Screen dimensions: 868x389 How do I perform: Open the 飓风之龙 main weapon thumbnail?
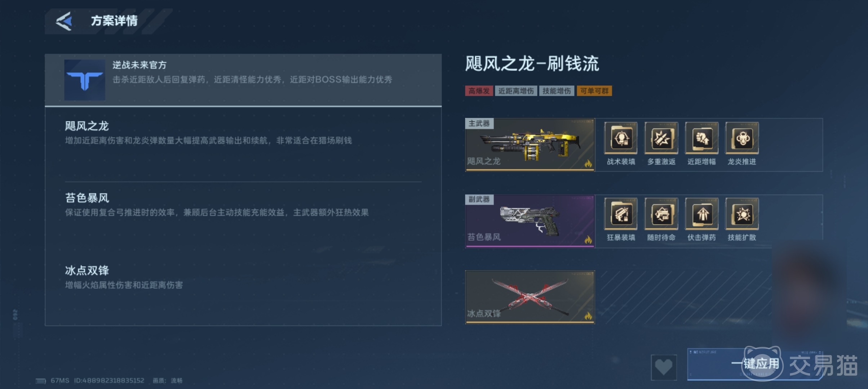click(530, 145)
